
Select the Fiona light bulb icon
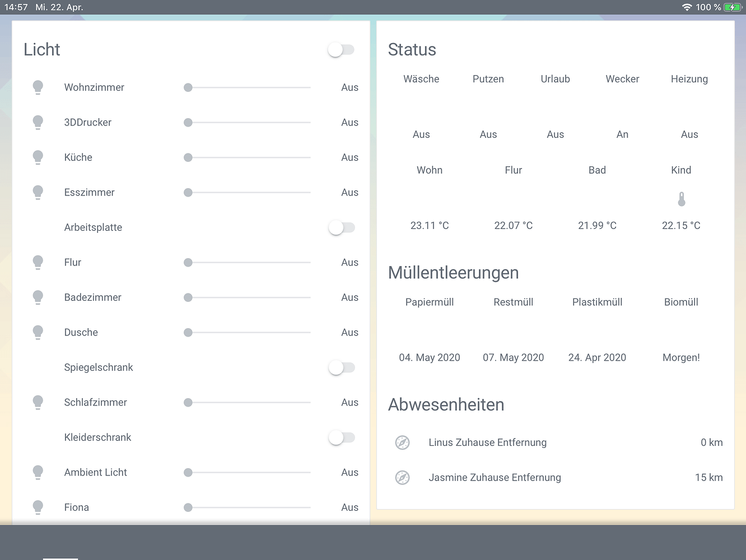(x=38, y=507)
